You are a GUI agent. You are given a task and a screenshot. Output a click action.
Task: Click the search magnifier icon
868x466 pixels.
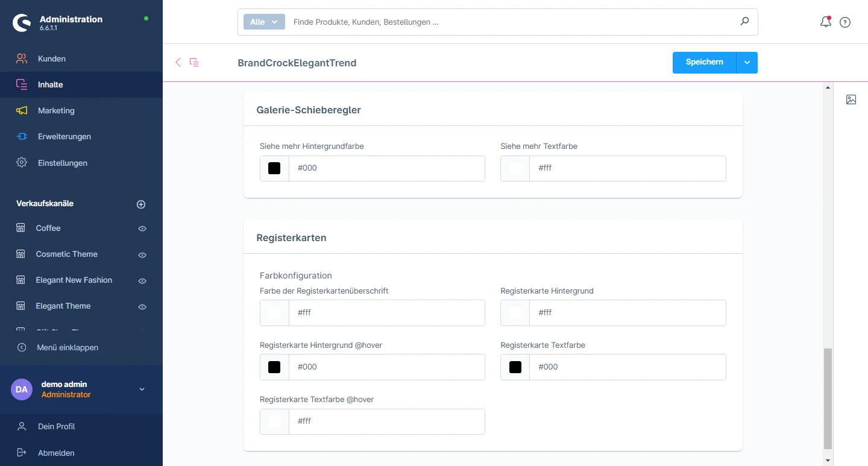point(744,22)
